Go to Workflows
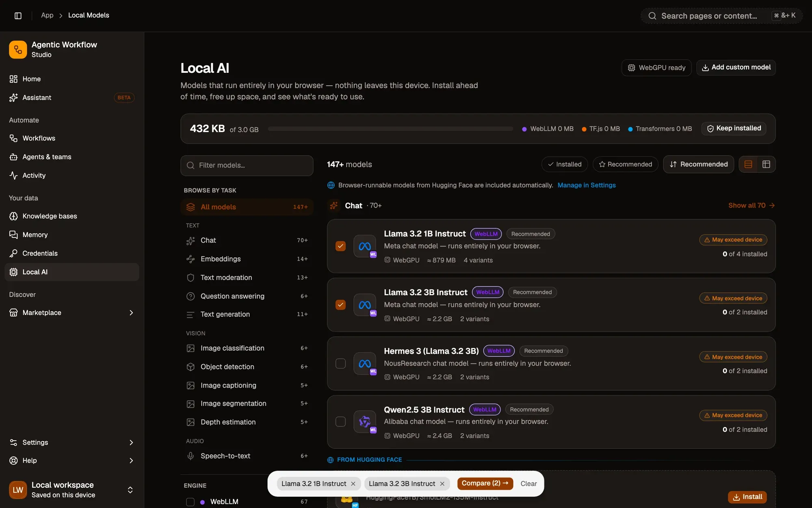Image resolution: width=812 pixels, height=508 pixels. pos(71,138)
